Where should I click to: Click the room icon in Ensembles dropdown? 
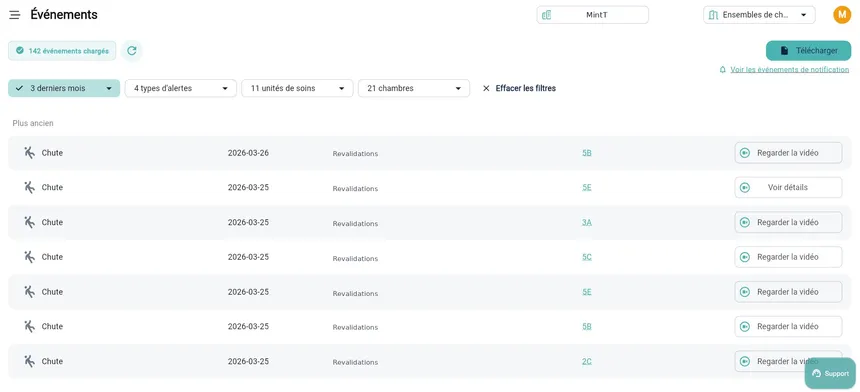[x=713, y=15]
